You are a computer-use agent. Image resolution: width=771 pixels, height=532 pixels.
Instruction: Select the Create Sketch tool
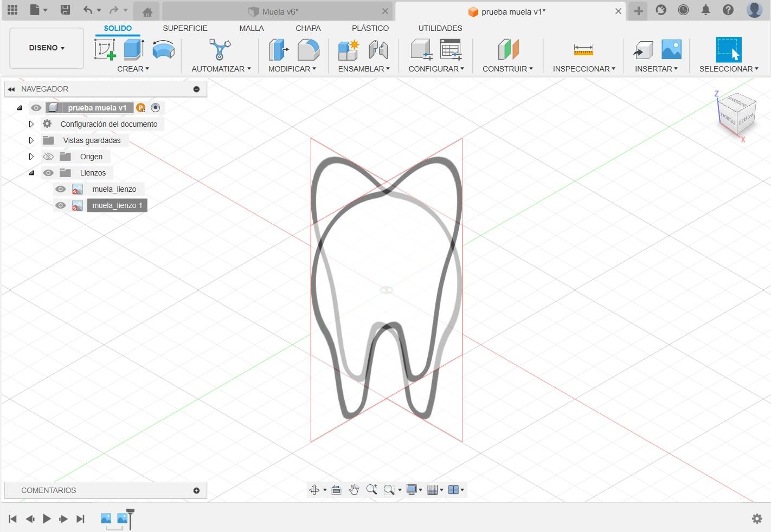[105, 49]
